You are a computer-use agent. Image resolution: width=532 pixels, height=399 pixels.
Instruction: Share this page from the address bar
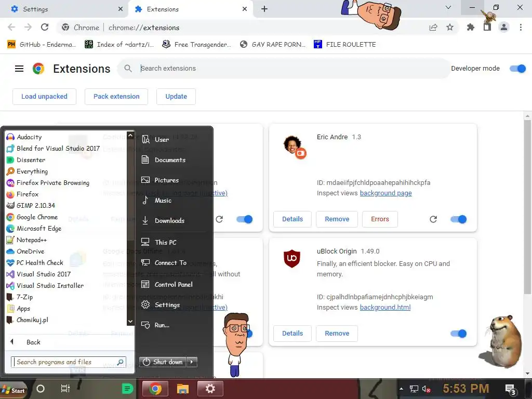pos(433,27)
